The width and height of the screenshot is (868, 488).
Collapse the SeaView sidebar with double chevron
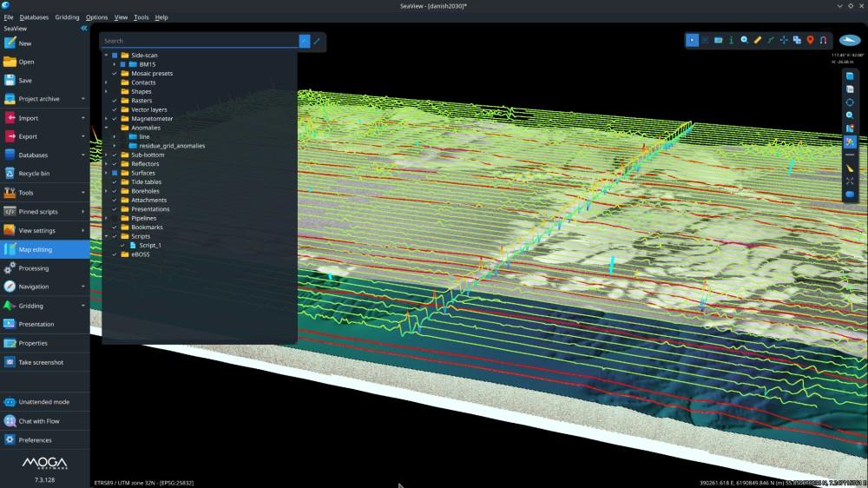pos(83,29)
